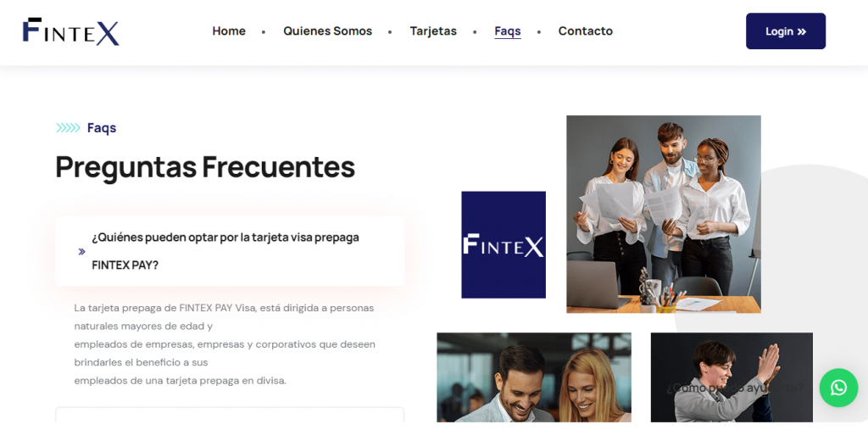This screenshot has width=868, height=430.
Task: Navigate to the Contacto page
Action: point(586,31)
